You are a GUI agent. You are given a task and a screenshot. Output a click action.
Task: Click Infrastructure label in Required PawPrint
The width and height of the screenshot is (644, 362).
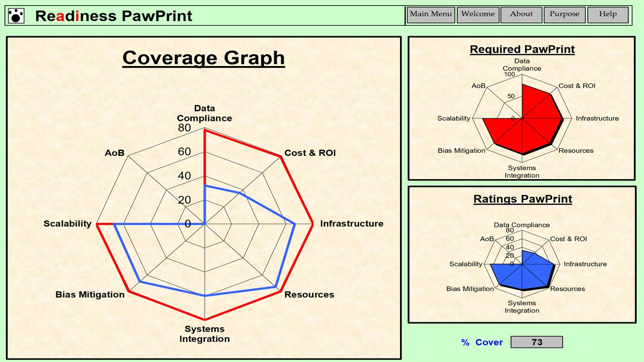597,119
